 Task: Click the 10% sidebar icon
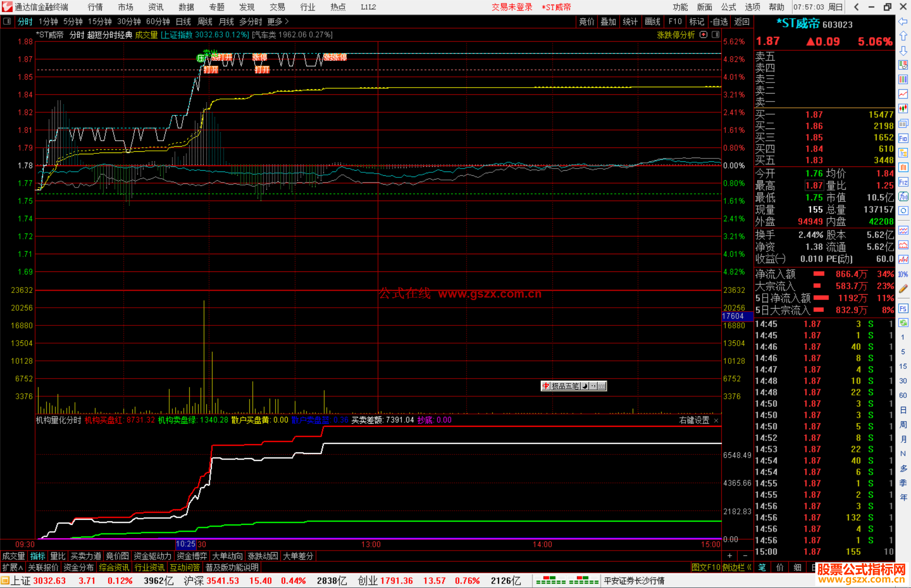pos(903,274)
